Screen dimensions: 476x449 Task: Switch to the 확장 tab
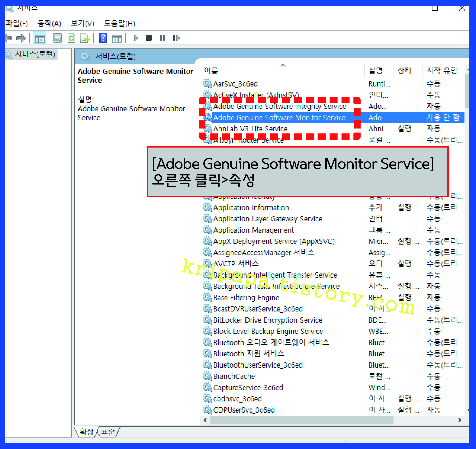(86, 432)
